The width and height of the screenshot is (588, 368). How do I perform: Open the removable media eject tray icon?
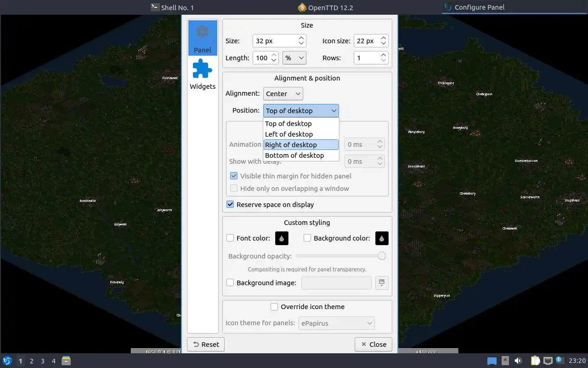click(x=505, y=361)
